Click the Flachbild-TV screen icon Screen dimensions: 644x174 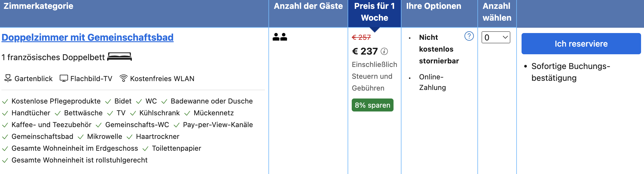[x=64, y=78]
